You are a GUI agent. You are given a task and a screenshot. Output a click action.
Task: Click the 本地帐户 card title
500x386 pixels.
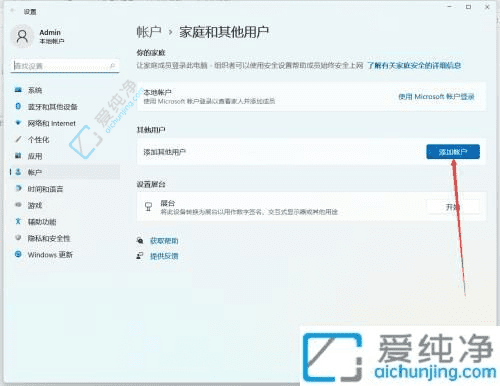(158, 92)
